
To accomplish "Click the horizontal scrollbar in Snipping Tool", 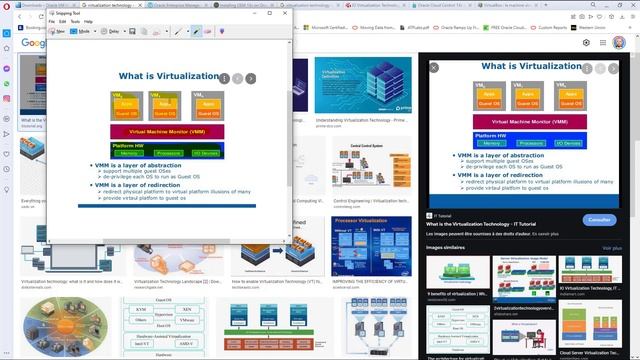I will (x=167, y=241).
